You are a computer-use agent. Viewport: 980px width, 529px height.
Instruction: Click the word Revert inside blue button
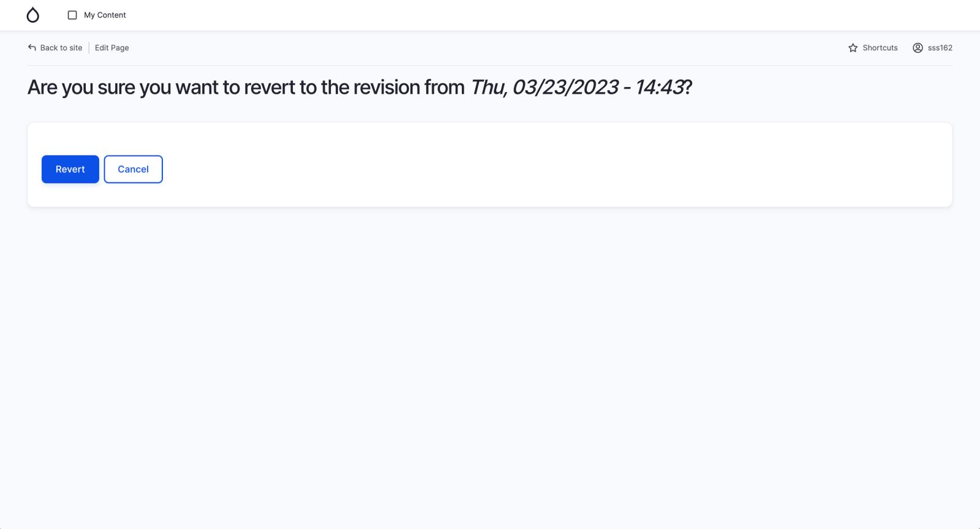pos(70,169)
